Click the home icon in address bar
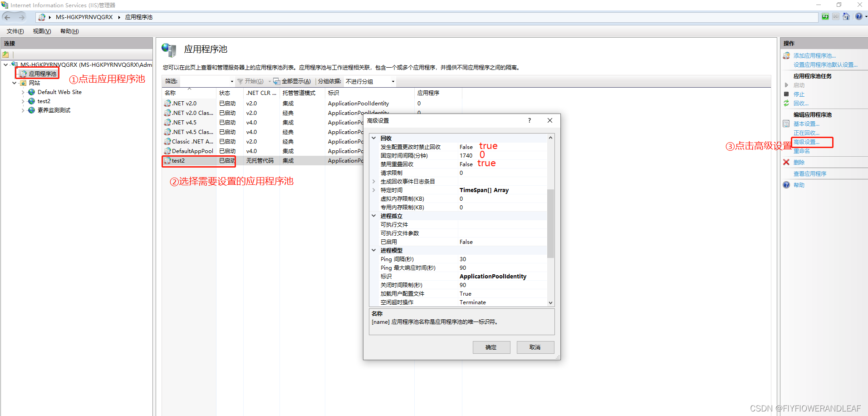 pos(846,17)
